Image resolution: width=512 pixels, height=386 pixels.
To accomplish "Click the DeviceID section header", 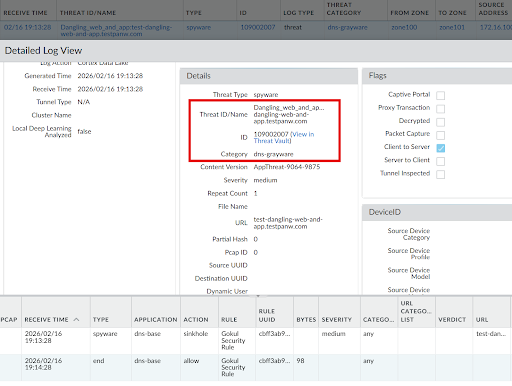I will (437, 212).
